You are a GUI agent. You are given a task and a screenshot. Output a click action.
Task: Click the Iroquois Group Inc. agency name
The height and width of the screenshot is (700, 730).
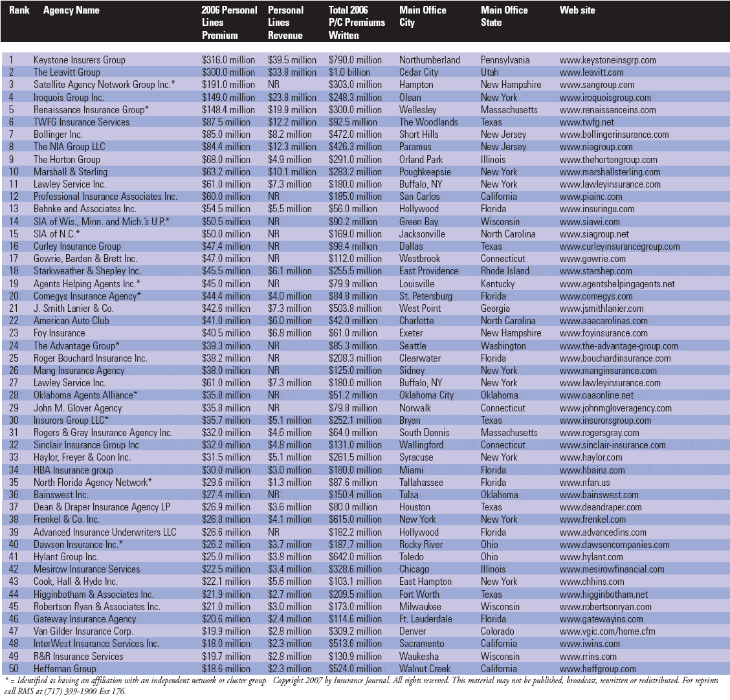(x=69, y=98)
